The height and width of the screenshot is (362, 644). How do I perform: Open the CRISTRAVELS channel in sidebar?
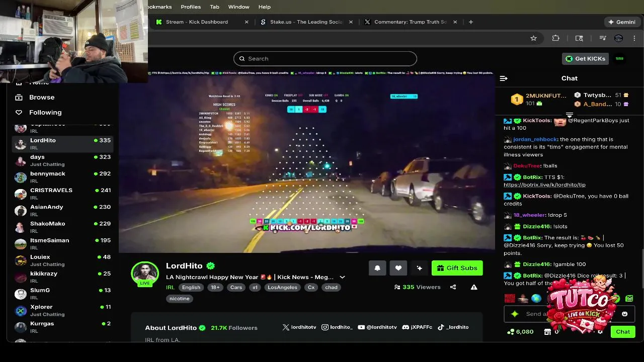[62, 194]
